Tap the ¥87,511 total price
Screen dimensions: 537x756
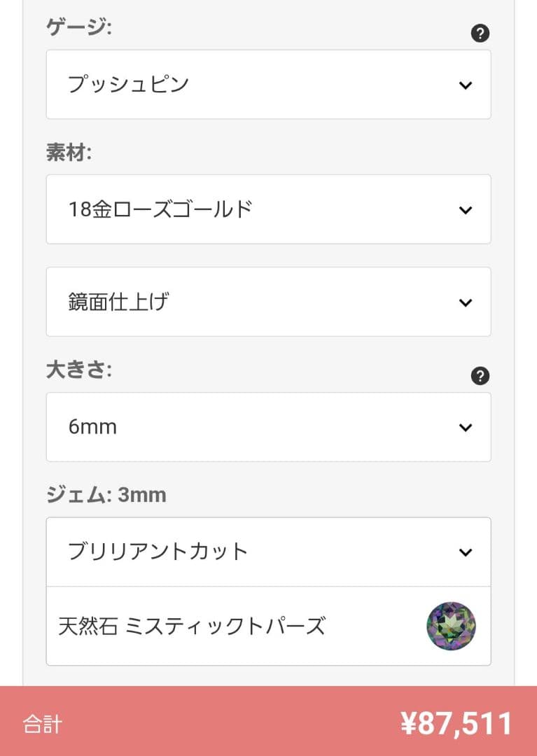(456, 724)
